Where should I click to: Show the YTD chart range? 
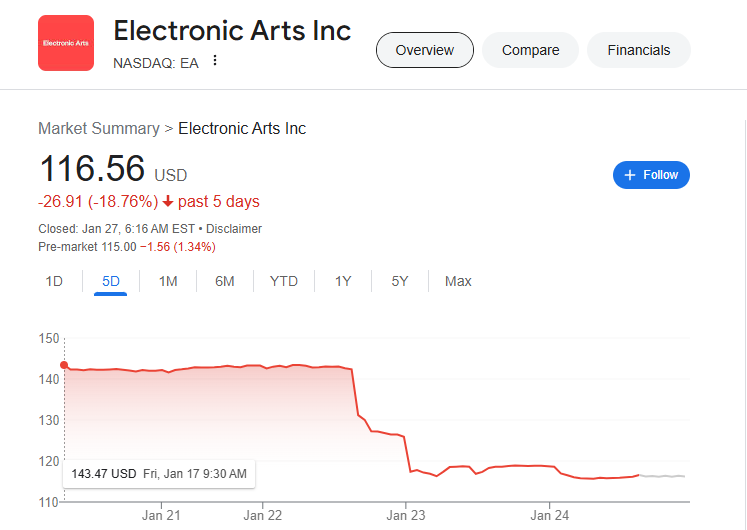click(283, 281)
